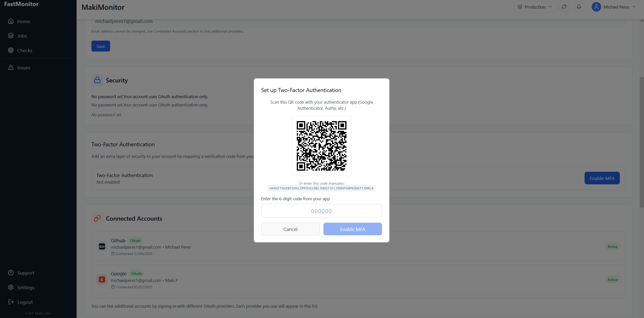
Task: Click Logout in the sidebar
Action: tap(25, 302)
